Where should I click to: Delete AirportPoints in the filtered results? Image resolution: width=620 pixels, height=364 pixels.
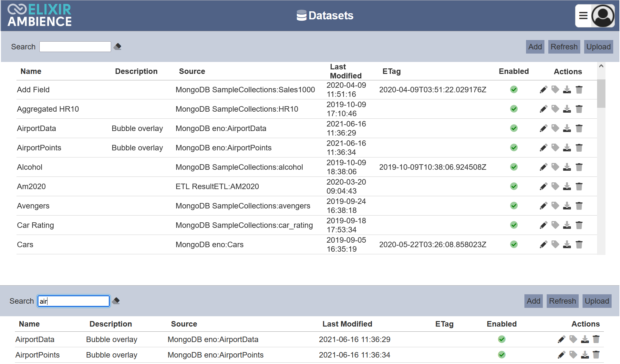tap(596, 355)
